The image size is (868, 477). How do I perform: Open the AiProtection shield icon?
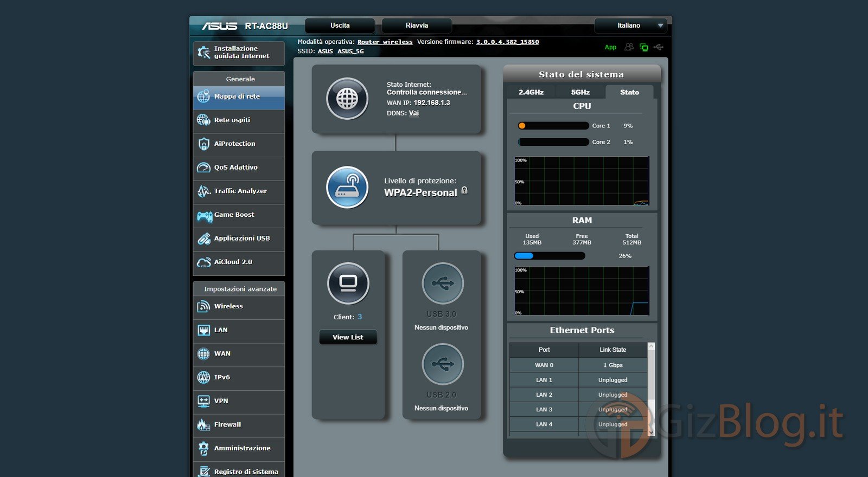(203, 144)
